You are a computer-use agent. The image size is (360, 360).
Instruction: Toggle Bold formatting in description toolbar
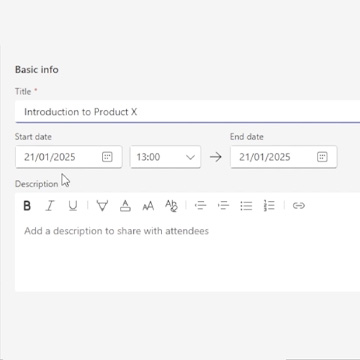[27, 206]
